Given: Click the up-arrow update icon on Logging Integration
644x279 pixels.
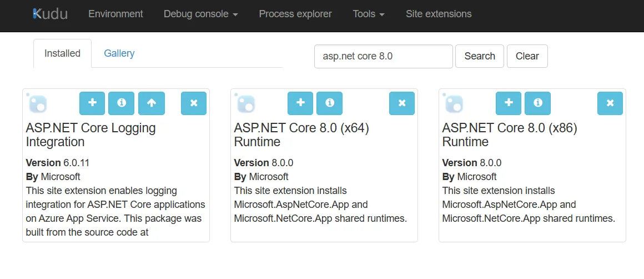Looking at the screenshot, I should point(151,103).
